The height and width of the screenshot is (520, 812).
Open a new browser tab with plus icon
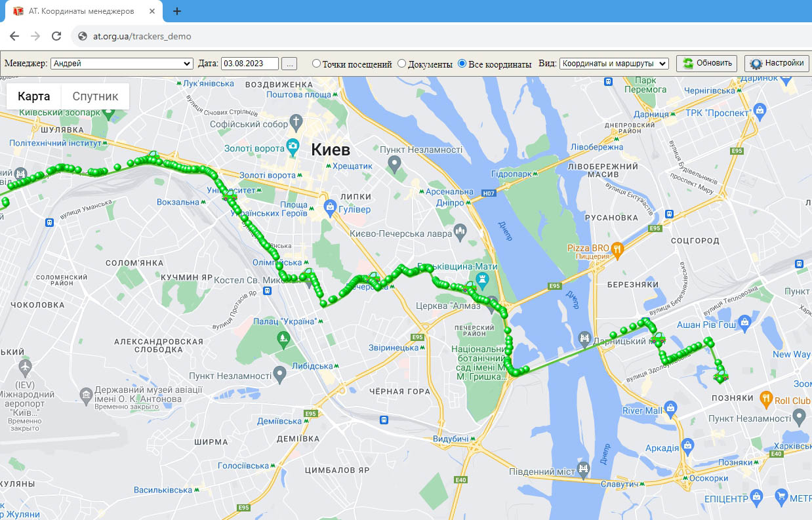point(176,11)
